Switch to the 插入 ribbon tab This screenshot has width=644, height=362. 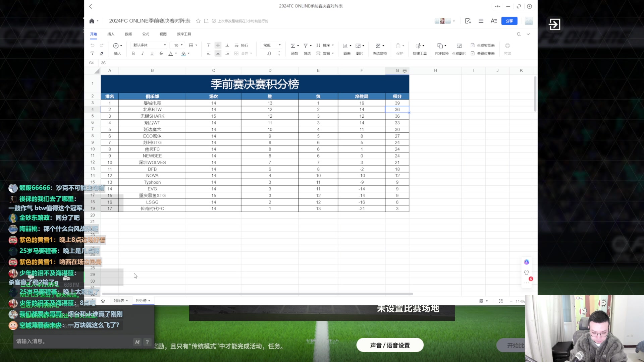[111, 34]
